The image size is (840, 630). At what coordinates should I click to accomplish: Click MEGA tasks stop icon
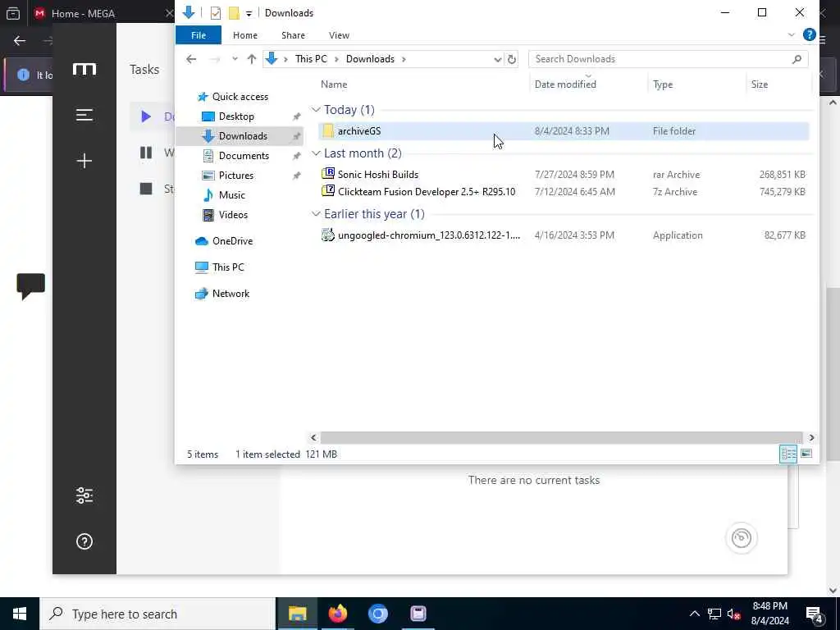146,189
